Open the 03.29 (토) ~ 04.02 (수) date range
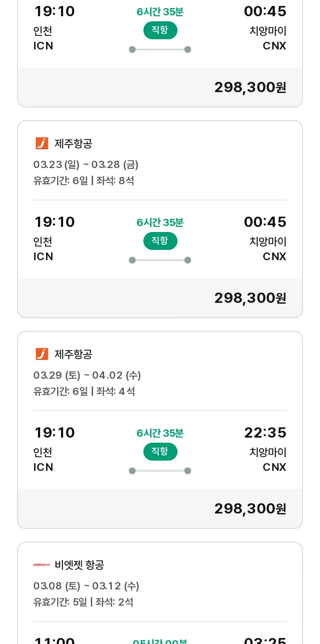This screenshot has height=644, width=320. click(x=87, y=375)
